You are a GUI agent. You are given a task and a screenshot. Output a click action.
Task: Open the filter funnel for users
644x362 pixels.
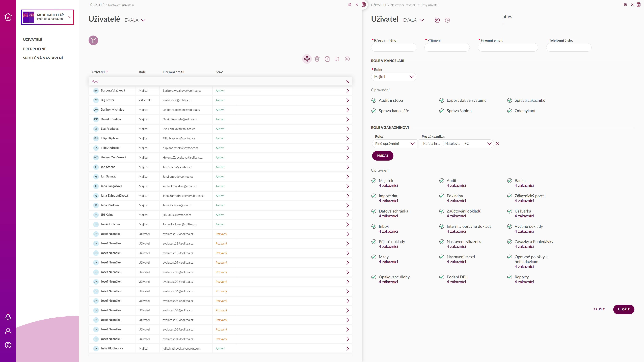pos(93,40)
